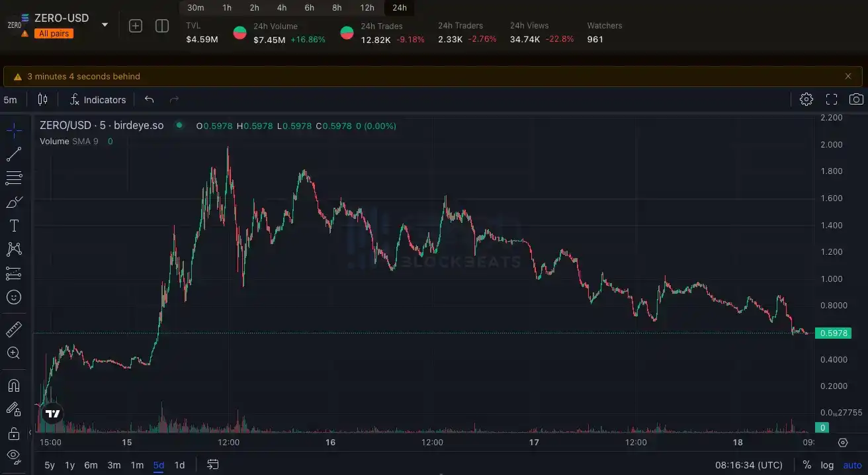Open the emoji icons tool

14,297
